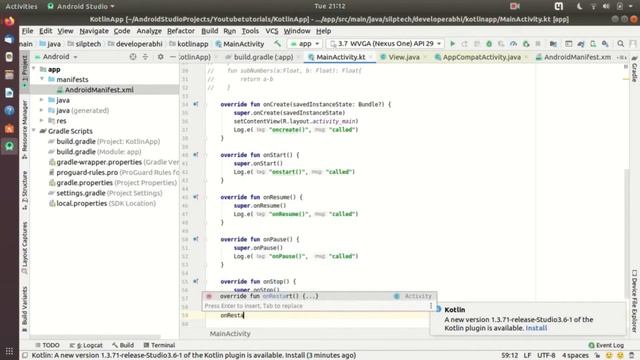The image size is (640, 360).
Task: Open Show Applications grid in dock
Action: pyautogui.click(x=9, y=351)
